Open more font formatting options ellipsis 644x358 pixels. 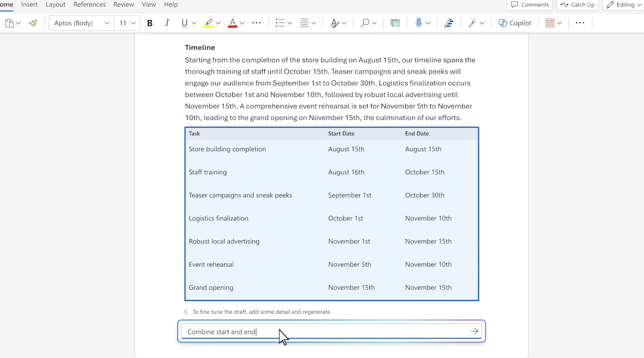coord(256,23)
